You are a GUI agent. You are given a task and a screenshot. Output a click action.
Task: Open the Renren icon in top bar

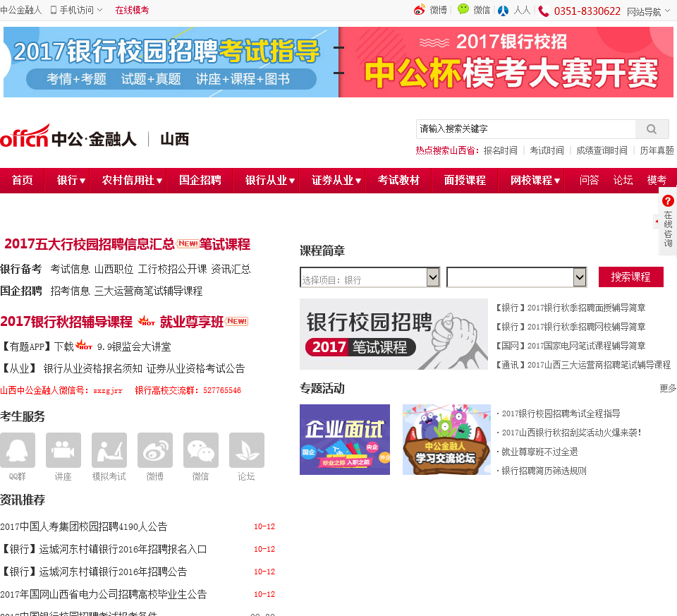coord(503,11)
